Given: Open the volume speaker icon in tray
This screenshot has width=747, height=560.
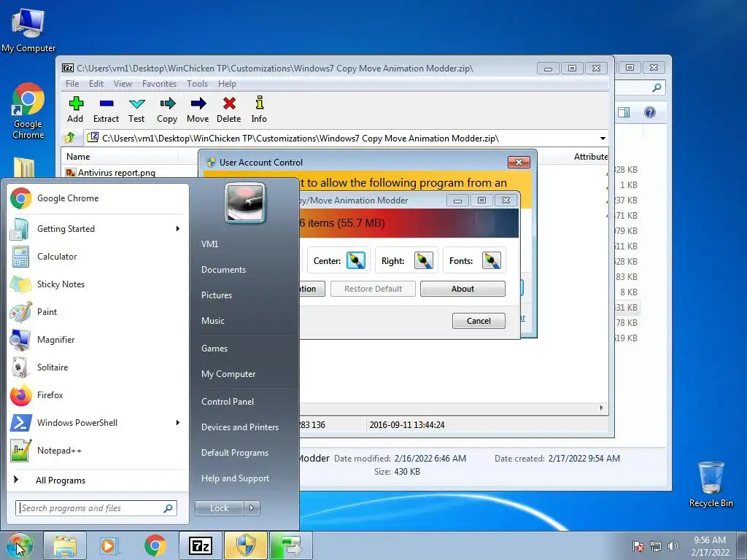Looking at the screenshot, I should (673, 546).
